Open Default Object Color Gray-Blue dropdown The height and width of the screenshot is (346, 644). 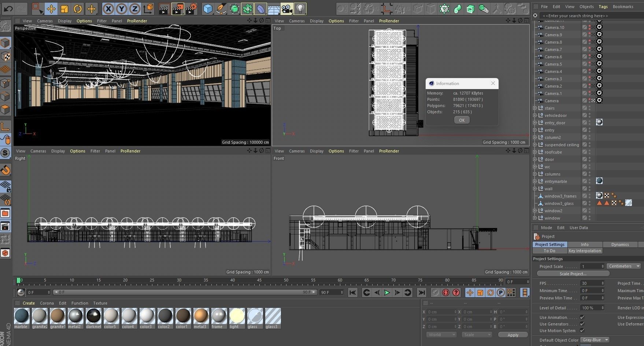(595, 340)
